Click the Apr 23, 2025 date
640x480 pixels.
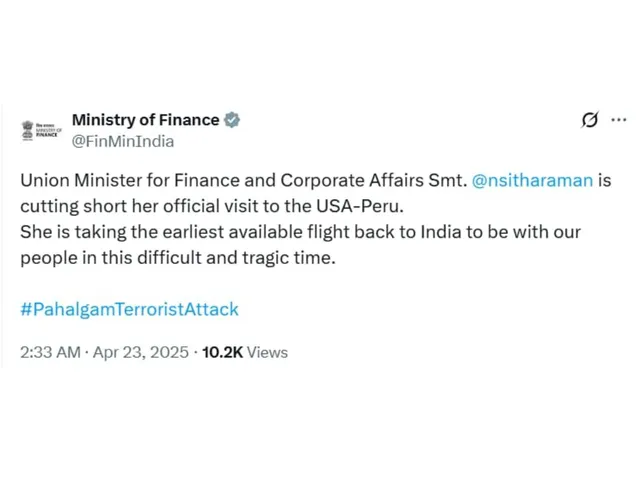[142, 352]
